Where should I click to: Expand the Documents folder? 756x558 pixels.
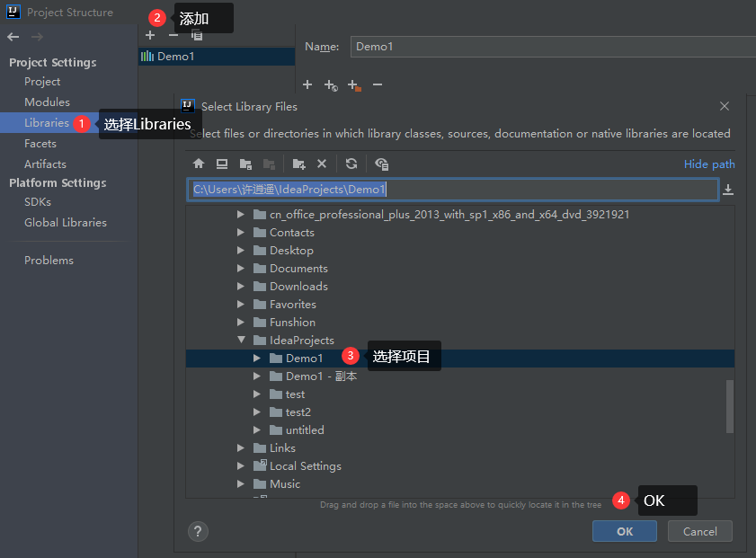click(240, 268)
